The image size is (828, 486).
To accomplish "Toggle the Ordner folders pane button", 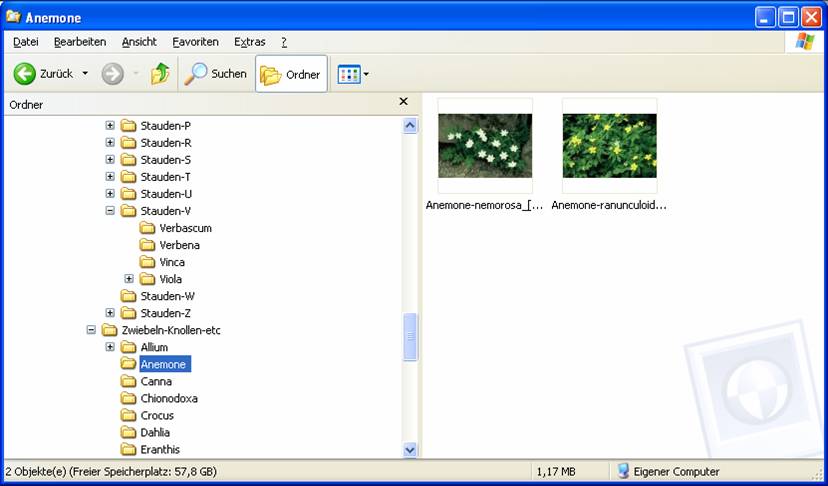I will 291,74.
